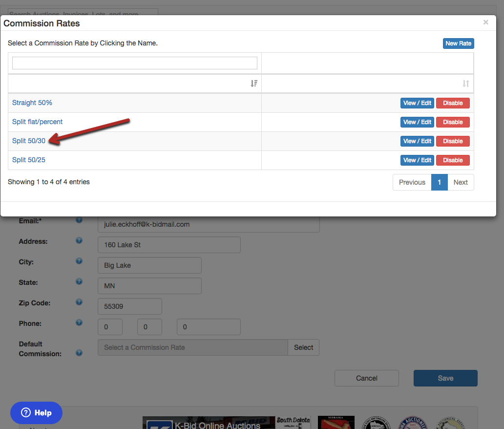Go to the Next page of entries
Image resolution: width=504 pixels, height=429 pixels.
[461, 182]
